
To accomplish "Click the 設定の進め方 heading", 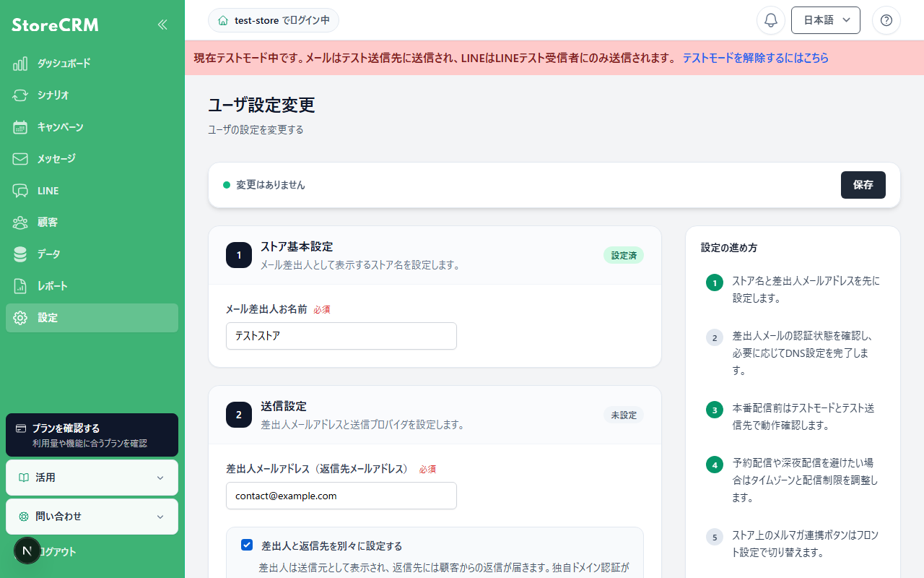I will click(x=729, y=247).
